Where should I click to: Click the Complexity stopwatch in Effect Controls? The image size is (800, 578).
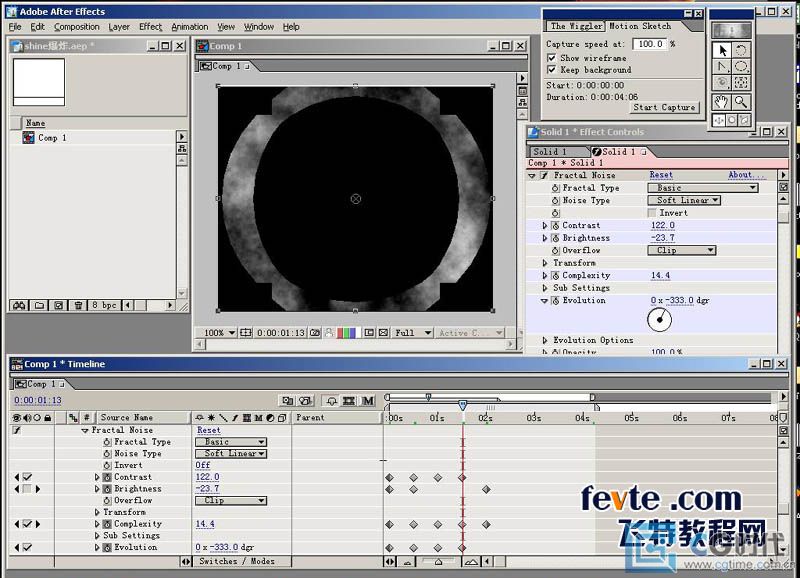click(555, 275)
